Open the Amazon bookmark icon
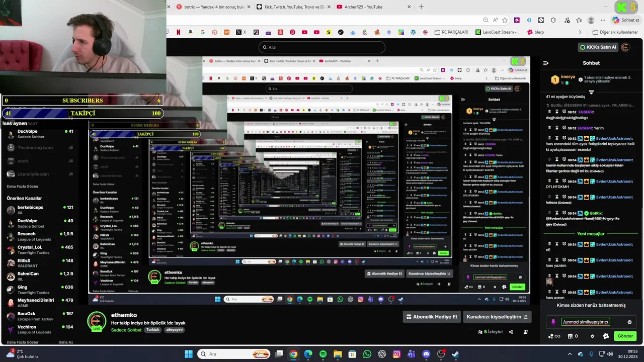The image size is (644, 362). point(190,32)
